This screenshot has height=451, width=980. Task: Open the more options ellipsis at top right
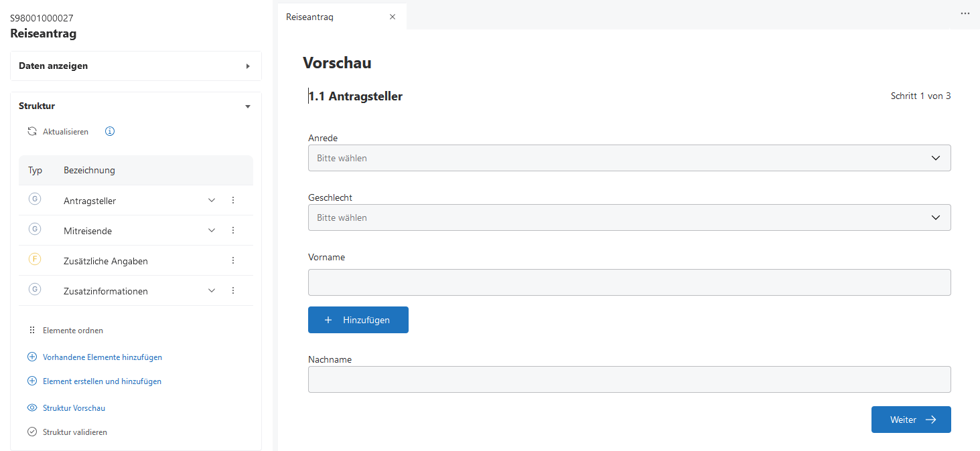pyautogui.click(x=965, y=13)
